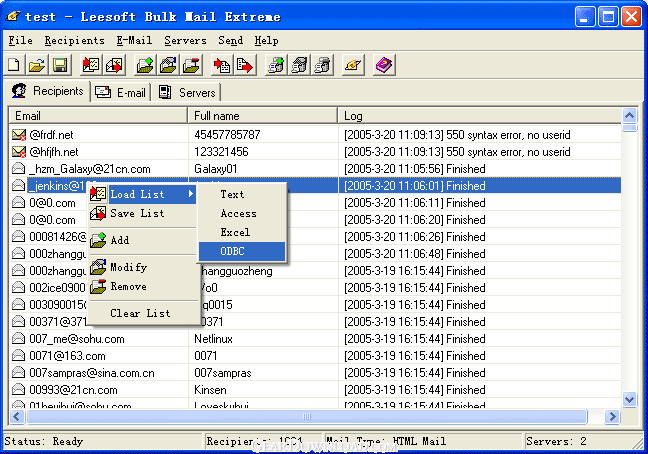Select Access in Load List submenu
Image resolution: width=648 pixels, height=454 pixels.
[x=242, y=213]
